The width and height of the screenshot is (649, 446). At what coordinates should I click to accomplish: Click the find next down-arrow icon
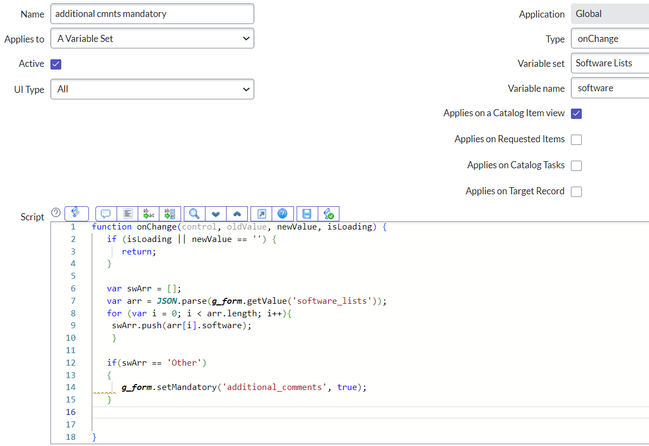point(216,213)
